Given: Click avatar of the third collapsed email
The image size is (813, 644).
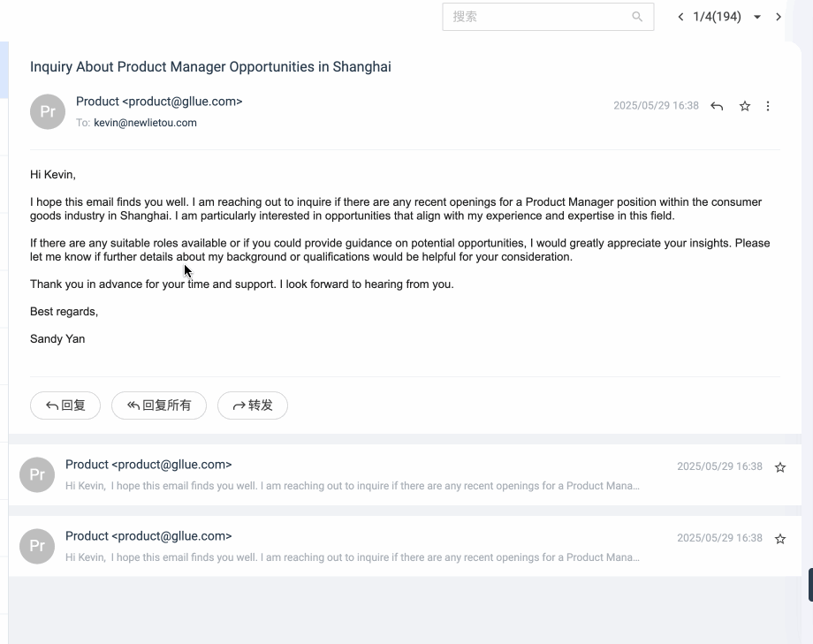Looking at the screenshot, I should [x=37, y=546].
